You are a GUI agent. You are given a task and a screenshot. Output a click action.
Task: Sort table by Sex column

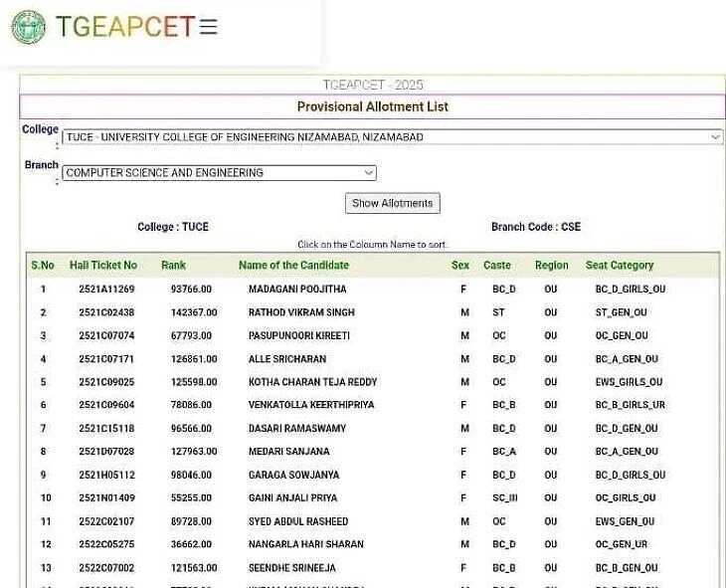pos(459,266)
